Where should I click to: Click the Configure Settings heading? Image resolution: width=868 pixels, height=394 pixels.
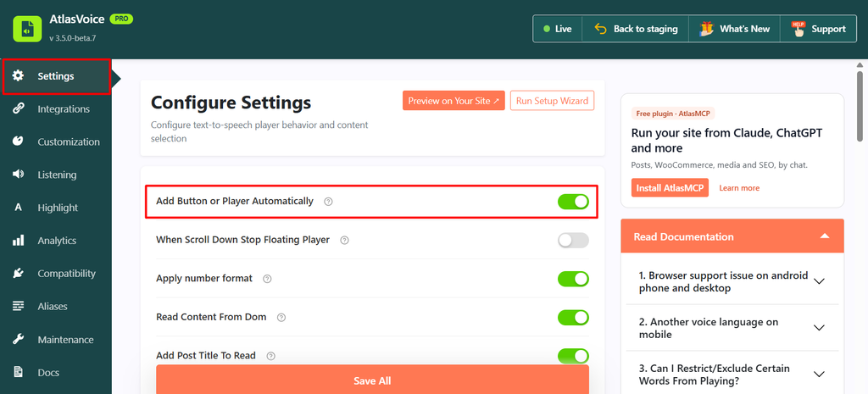(231, 103)
